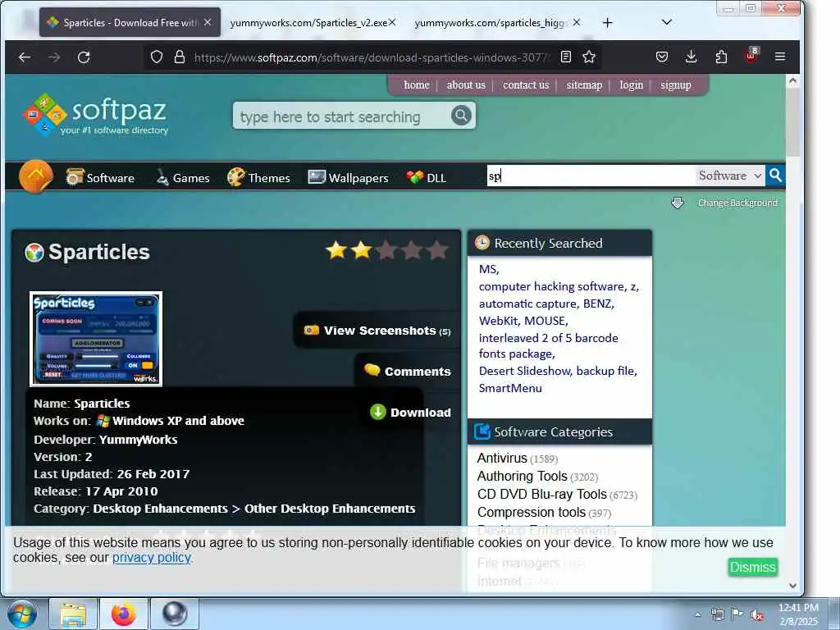Screen dimensions: 840x630
Task: Click Change Background link
Action: [x=737, y=203]
